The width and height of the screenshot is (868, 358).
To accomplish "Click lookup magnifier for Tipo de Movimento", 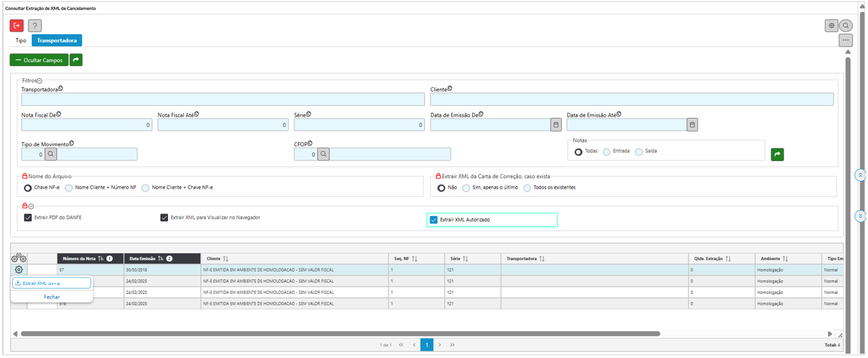I will [x=51, y=154].
